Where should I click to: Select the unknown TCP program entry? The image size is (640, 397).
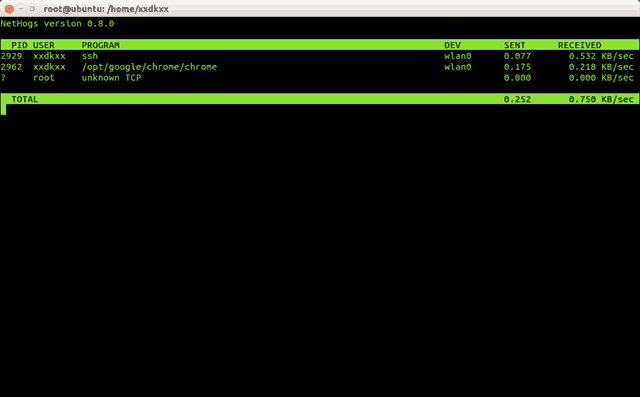(111, 78)
